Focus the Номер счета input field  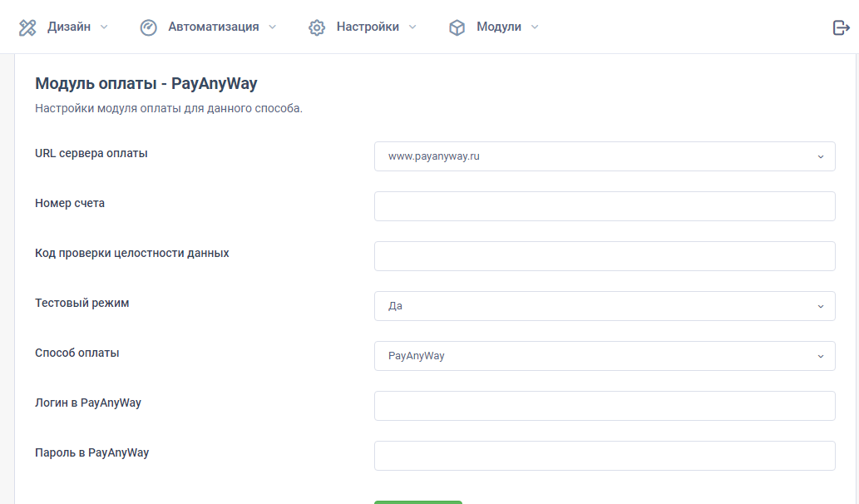(605, 206)
